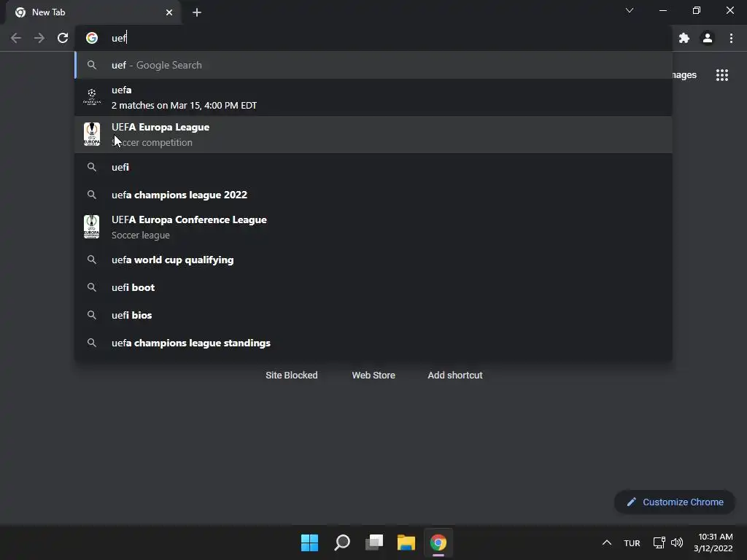Image resolution: width=747 pixels, height=560 pixels.
Task: Click the Chrome taskbar icon
Action: pyautogui.click(x=438, y=542)
